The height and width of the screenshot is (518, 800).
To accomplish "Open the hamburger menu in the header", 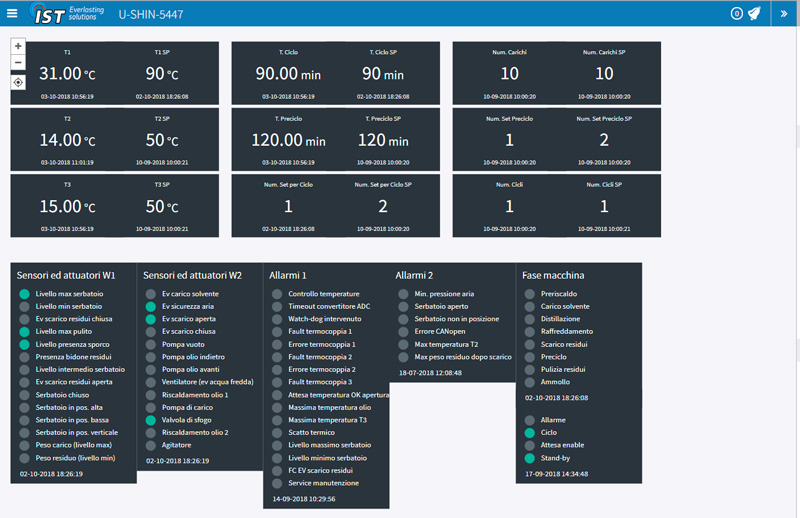I will 12,14.
